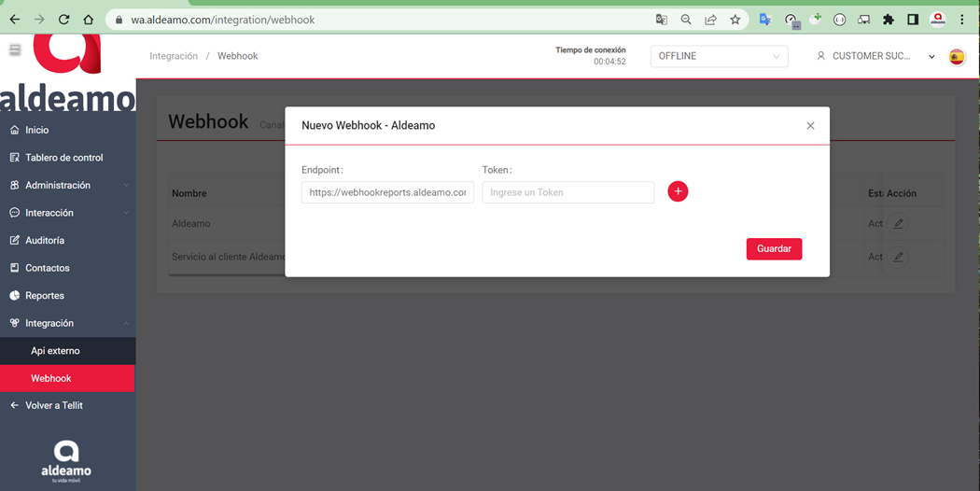Click the Token input field
980x491 pixels.
point(568,192)
